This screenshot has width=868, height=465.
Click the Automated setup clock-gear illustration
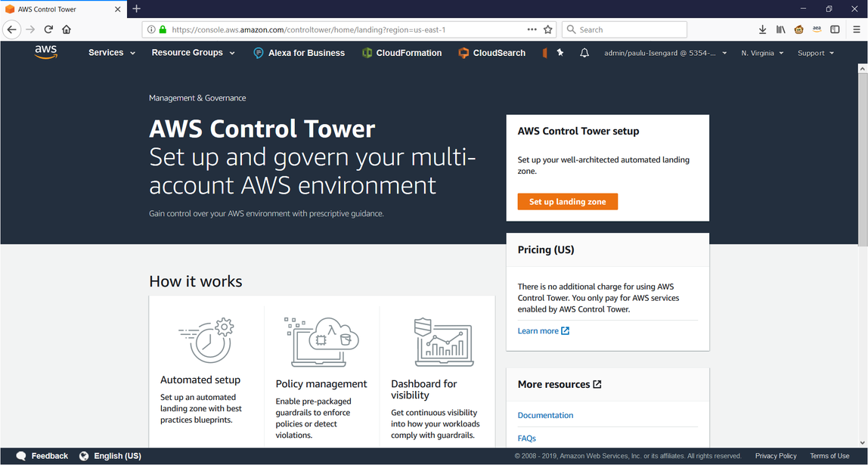[x=207, y=340]
